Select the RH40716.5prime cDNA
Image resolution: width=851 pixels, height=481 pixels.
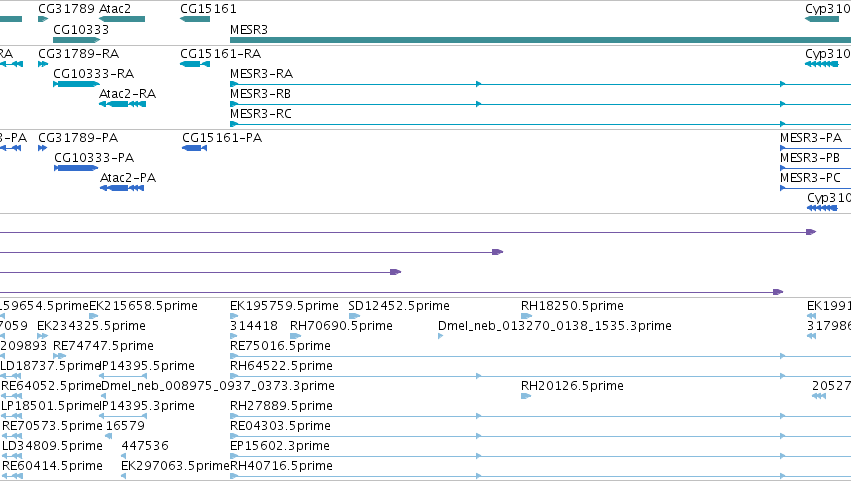coord(541,477)
